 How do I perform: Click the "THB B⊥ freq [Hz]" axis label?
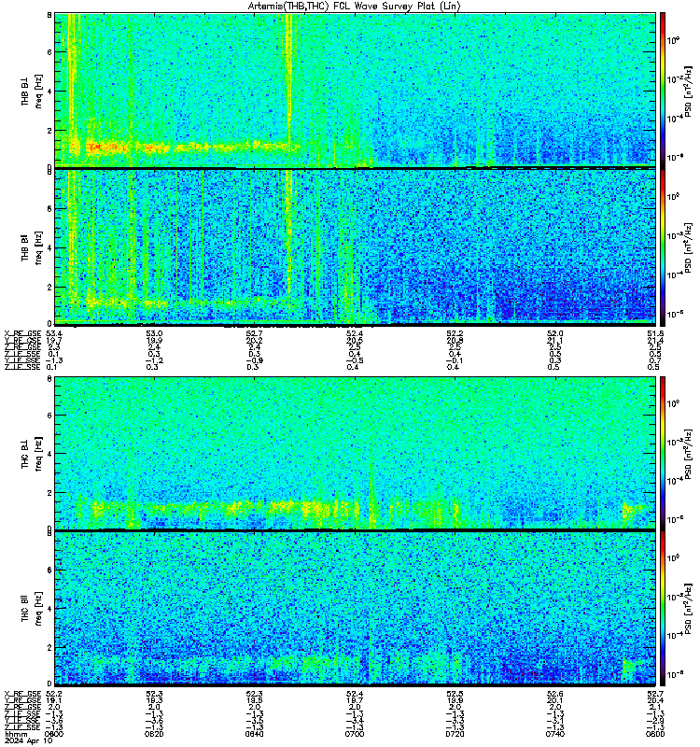(32, 91)
